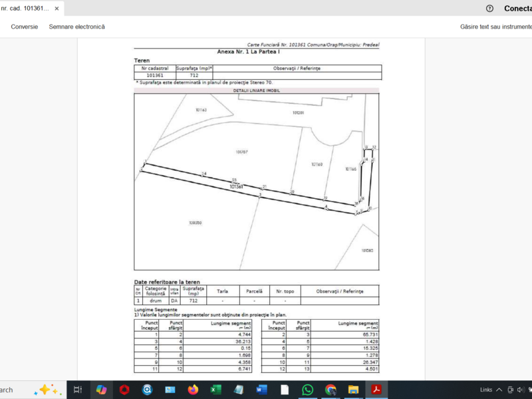
Task: Click the 'Lungime Segmente' heading
Action: coord(156,310)
